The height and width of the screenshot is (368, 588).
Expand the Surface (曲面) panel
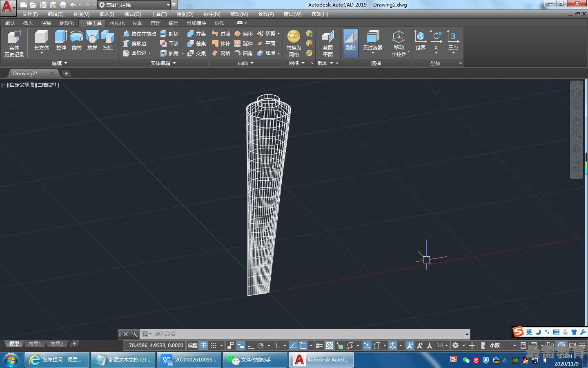point(246,63)
